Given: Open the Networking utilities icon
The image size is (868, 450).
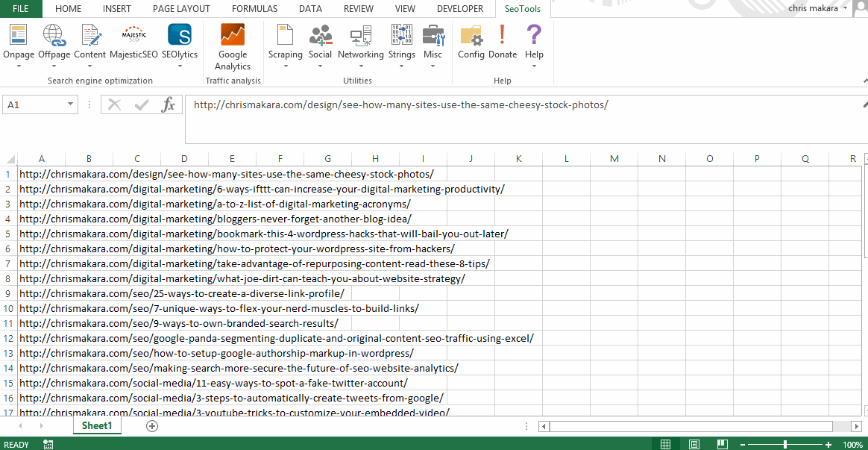Looking at the screenshot, I should (361, 34).
